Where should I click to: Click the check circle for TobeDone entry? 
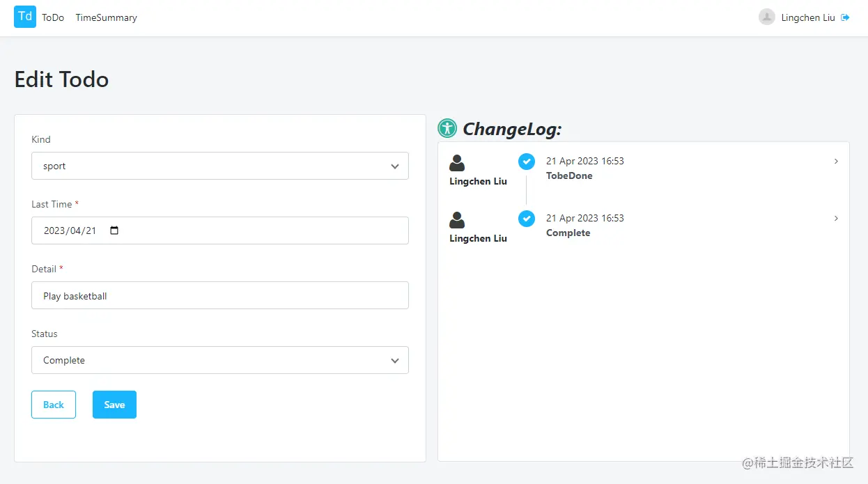click(527, 162)
